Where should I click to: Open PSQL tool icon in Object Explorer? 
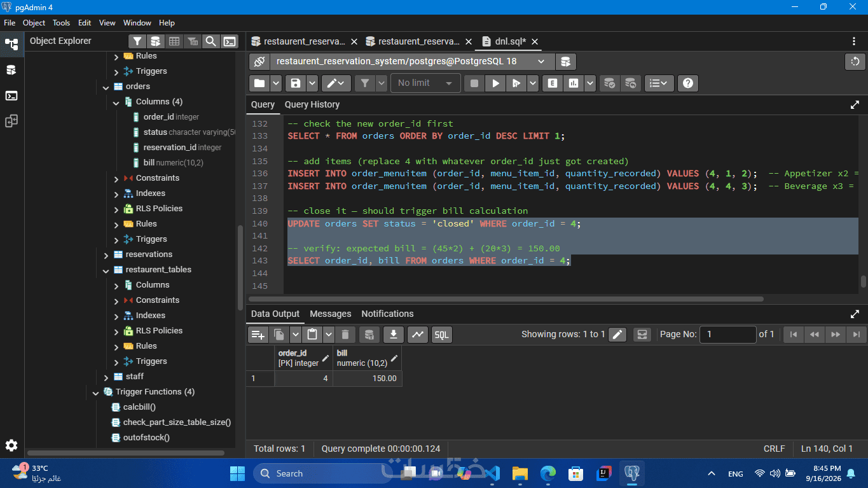click(229, 41)
